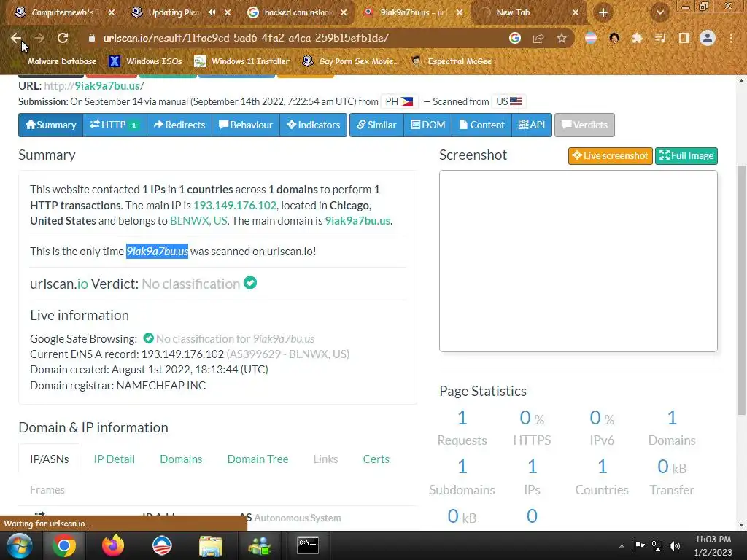Close the 9iak9a7bu.us urlscan tab
The width and height of the screenshot is (747, 560).
click(460, 12)
